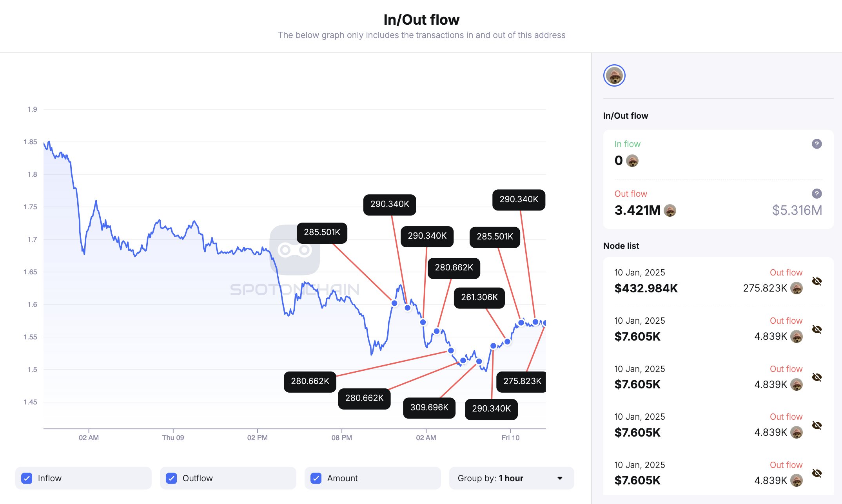Click the token icon beside the 3.421M outflow
842x504 pixels.
tap(670, 210)
